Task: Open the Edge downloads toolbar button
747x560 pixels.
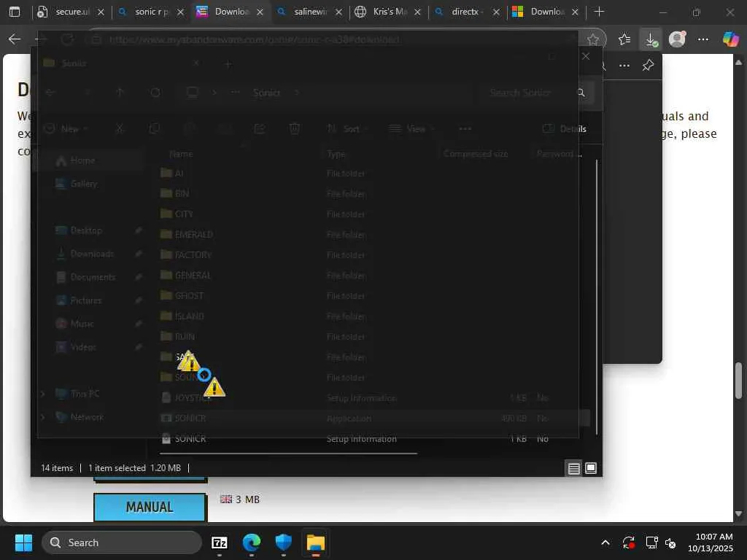Action: (650, 39)
